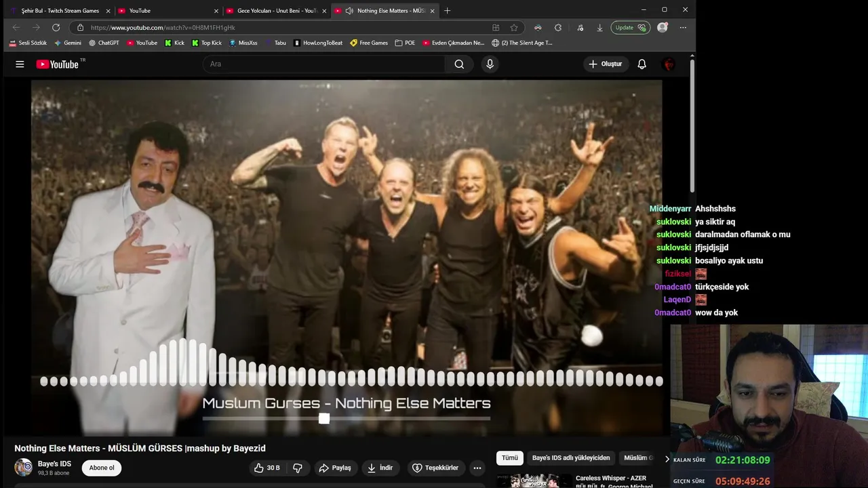
Task: Go back with the browser back arrow
Action: pyautogui.click(x=16, y=28)
